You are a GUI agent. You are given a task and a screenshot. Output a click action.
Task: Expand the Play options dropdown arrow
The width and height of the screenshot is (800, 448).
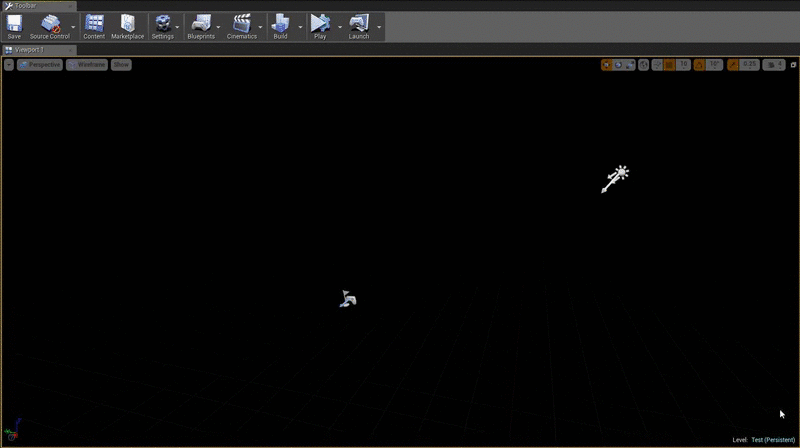[340, 27]
